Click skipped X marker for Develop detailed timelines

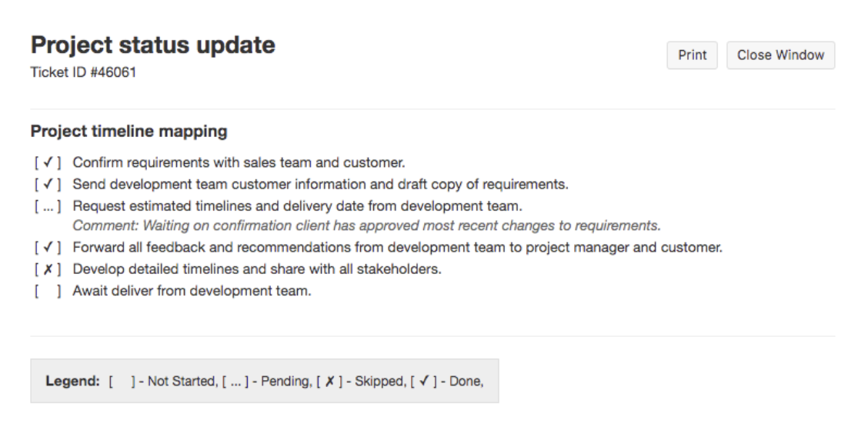[x=48, y=269]
